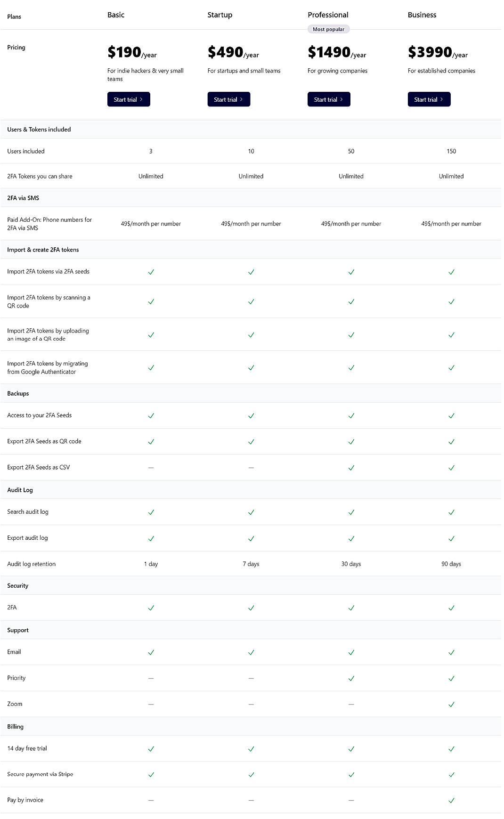Click the chevron on the Professional Start trial button

342,99
